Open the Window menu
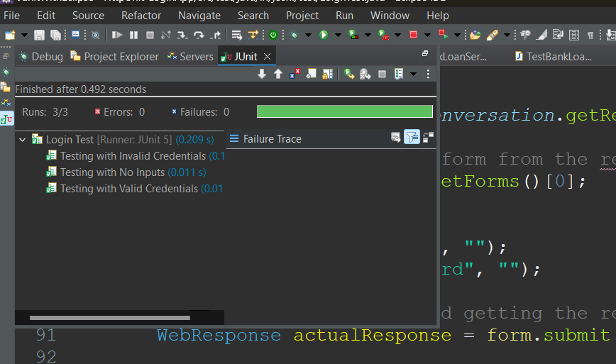 [x=390, y=16]
